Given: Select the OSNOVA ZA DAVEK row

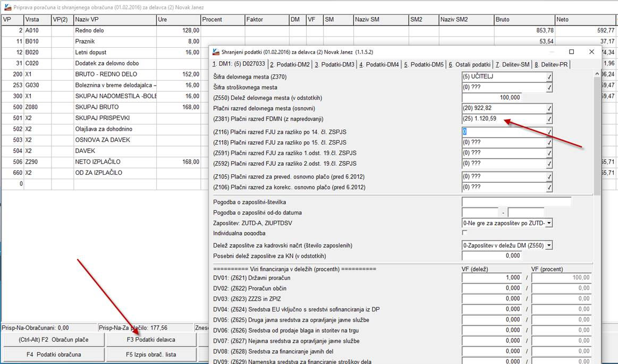Looking at the screenshot, I should click(105, 140).
